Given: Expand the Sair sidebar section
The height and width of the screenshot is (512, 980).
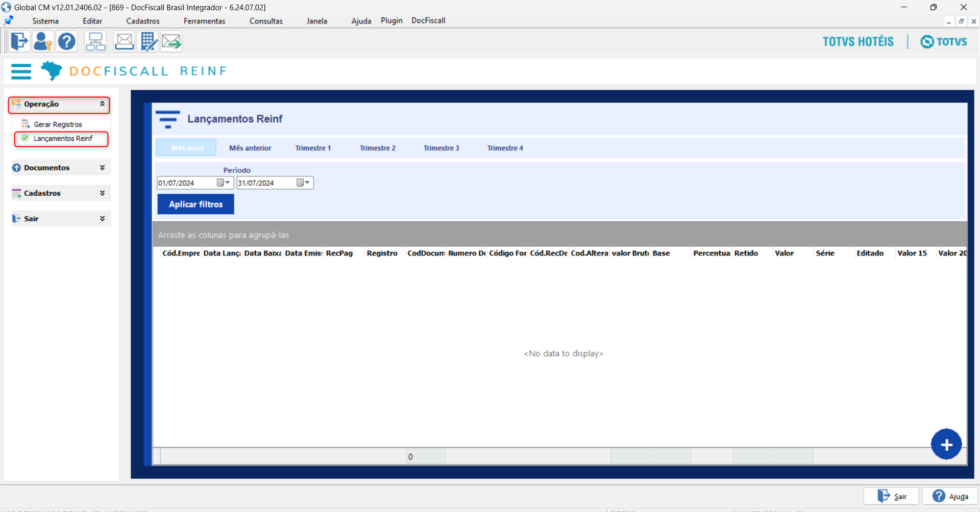Looking at the screenshot, I should click(x=102, y=218).
